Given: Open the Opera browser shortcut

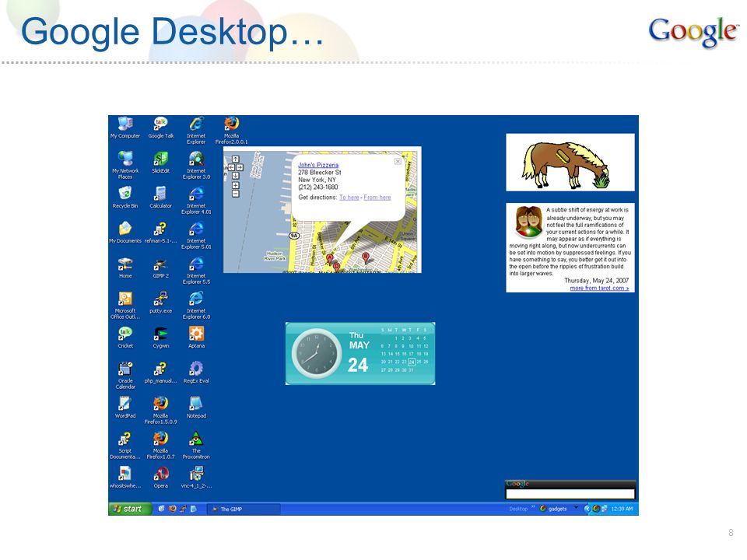Looking at the screenshot, I should (x=161, y=477).
